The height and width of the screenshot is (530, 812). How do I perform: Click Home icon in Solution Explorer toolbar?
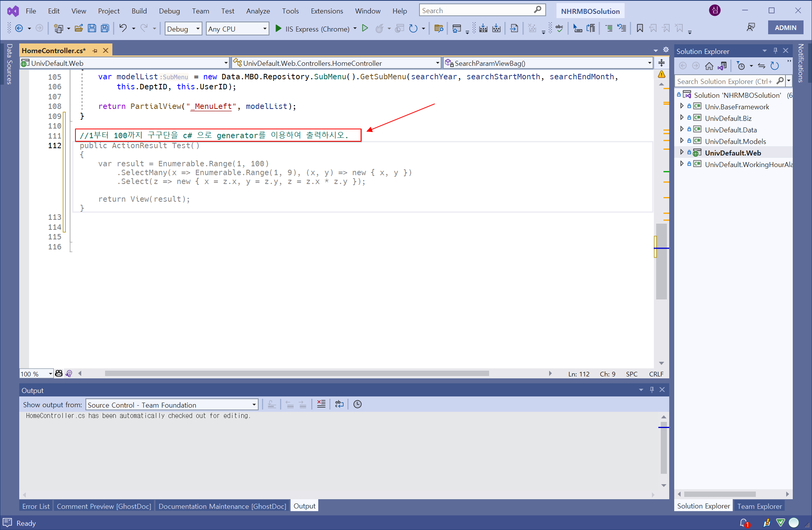click(x=709, y=66)
